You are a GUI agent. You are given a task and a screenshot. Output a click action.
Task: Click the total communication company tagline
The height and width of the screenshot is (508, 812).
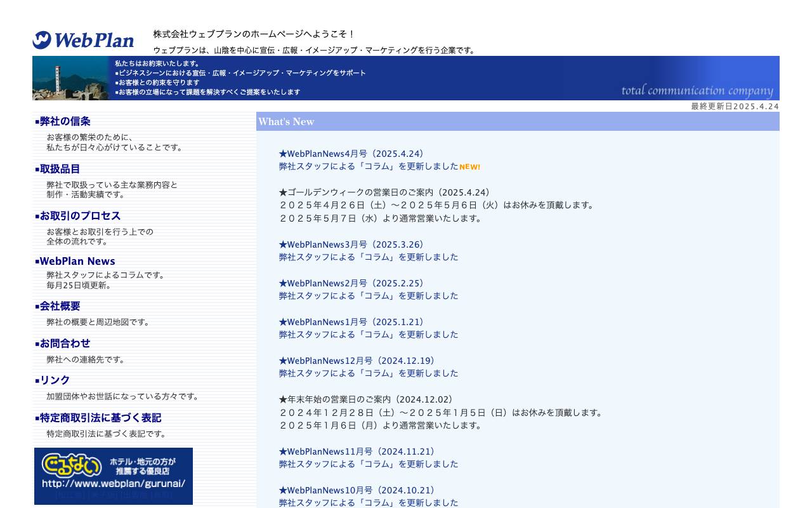pyautogui.click(x=697, y=90)
